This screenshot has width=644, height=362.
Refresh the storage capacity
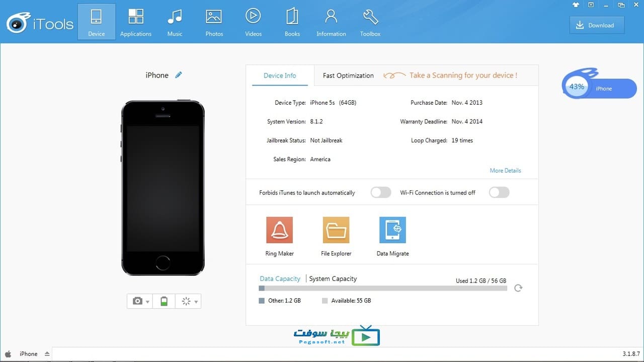pyautogui.click(x=518, y=288)
